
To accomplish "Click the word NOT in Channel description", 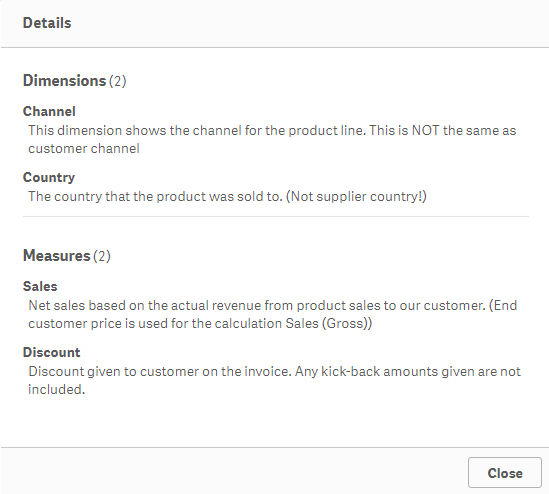I will tap(425, 130).
